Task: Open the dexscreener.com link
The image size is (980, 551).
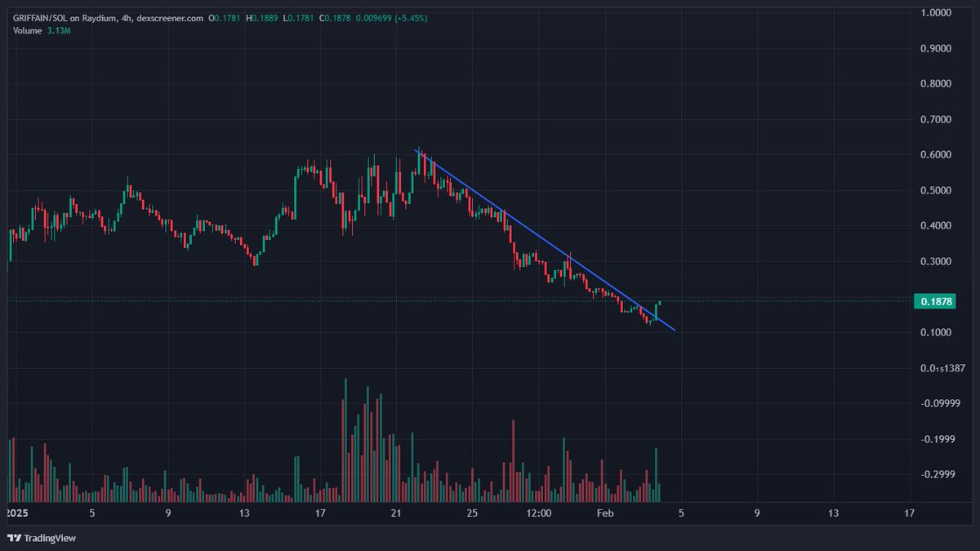Action: (169, 17)
